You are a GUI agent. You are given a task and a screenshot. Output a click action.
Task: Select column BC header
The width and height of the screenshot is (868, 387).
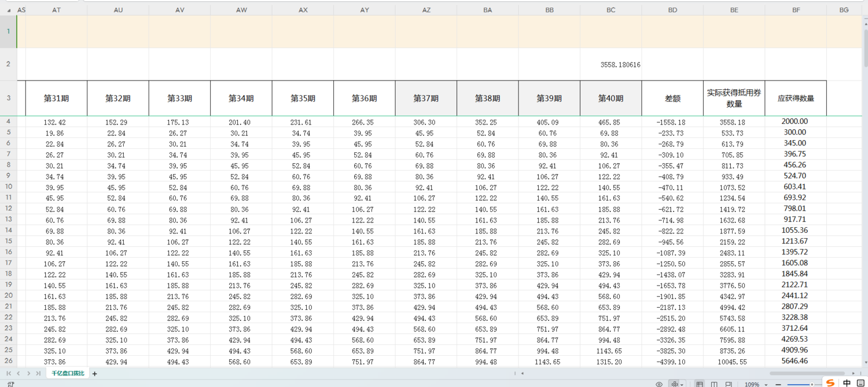coord(611,10)
